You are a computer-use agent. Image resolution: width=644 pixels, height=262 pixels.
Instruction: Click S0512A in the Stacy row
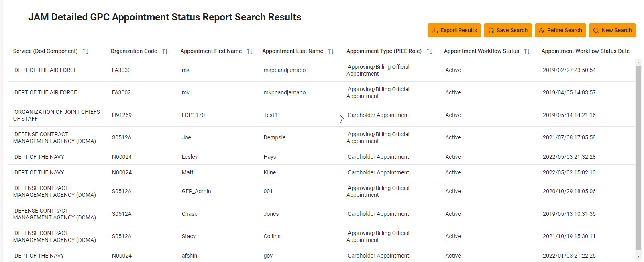point(122,236)
